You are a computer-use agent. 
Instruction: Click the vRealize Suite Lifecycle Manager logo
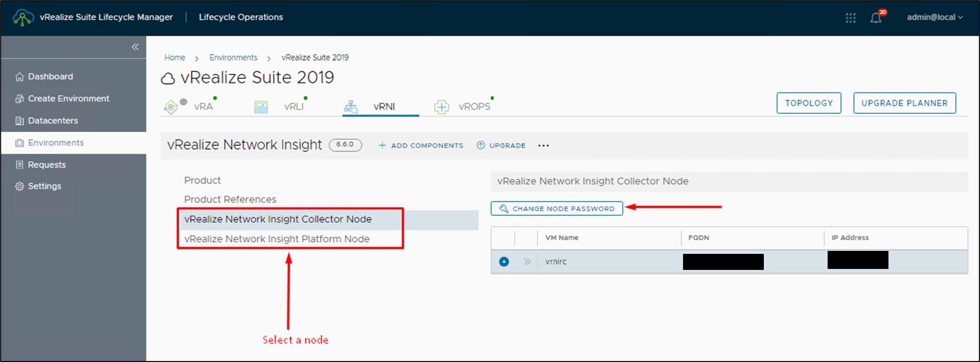(23, 18)
